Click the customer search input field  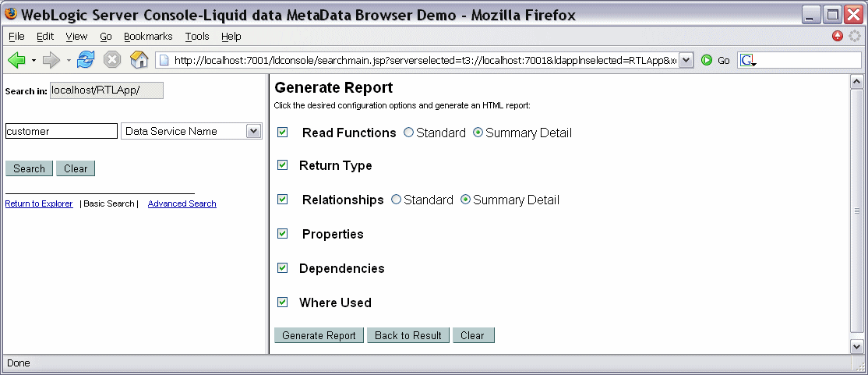pyautogui.click(x=62, y=131)
